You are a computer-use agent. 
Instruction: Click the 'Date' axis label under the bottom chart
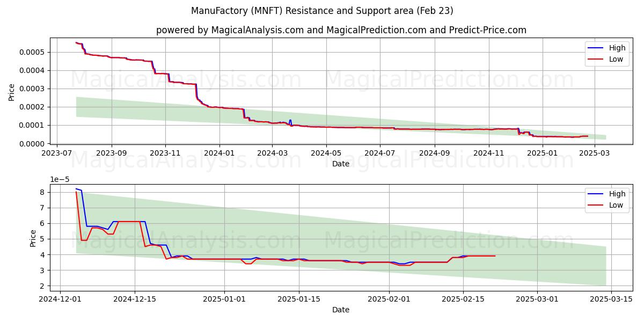coord(341,310)
